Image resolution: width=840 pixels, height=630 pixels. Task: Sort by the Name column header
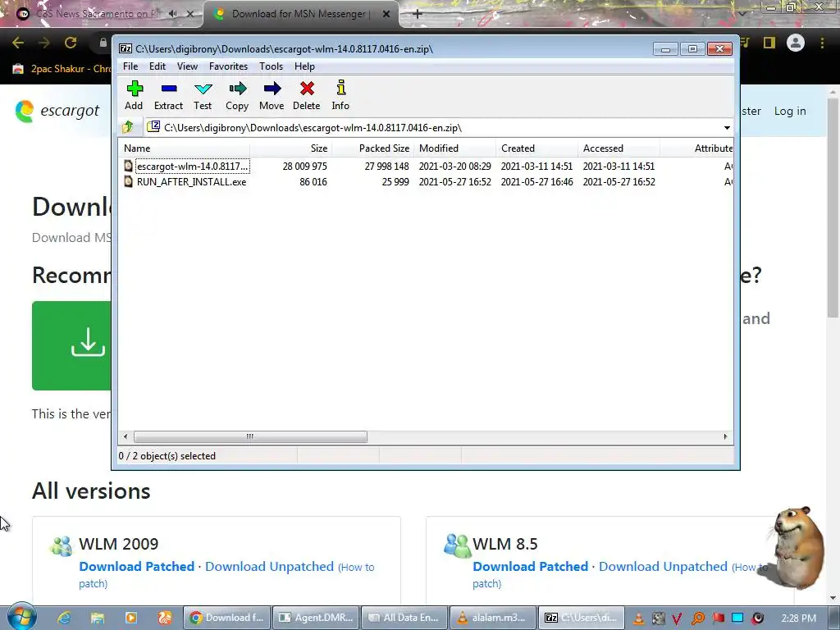[185, 148]
